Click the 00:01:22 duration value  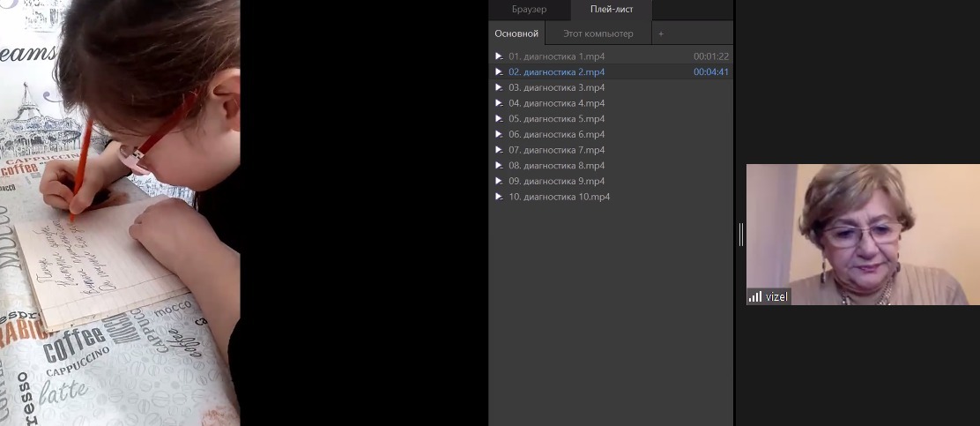click(x=710, y=56)
